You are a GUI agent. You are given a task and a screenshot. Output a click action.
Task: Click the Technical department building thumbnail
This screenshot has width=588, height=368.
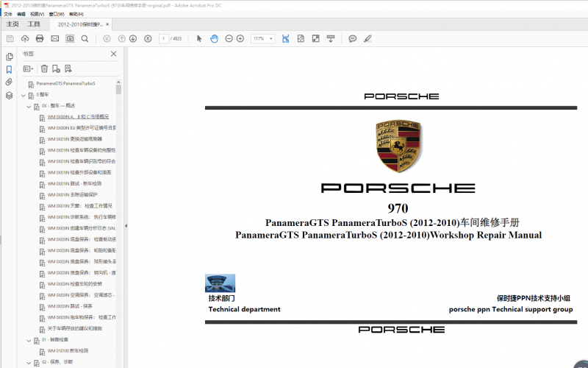click(220, 283)
